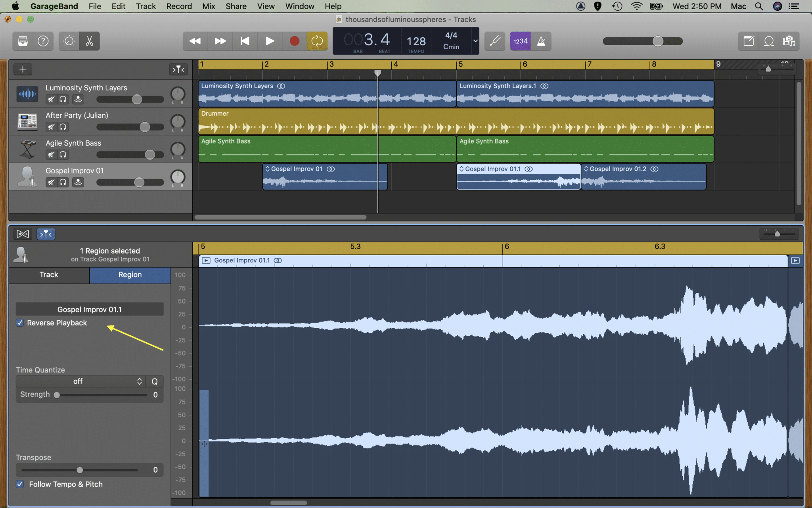The width and height of the screenshot is (812, 508).
Task: Enable the metronome
Action: coord(541,41)
